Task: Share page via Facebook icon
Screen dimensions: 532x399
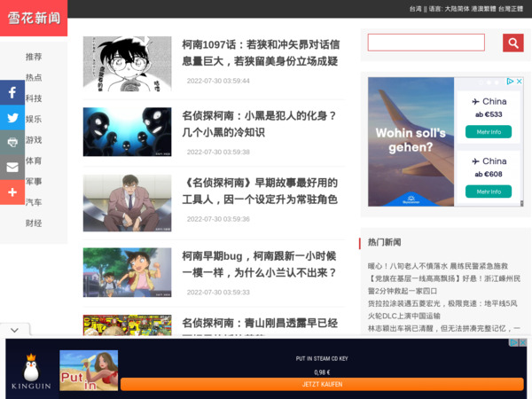Action: (12, 92)
